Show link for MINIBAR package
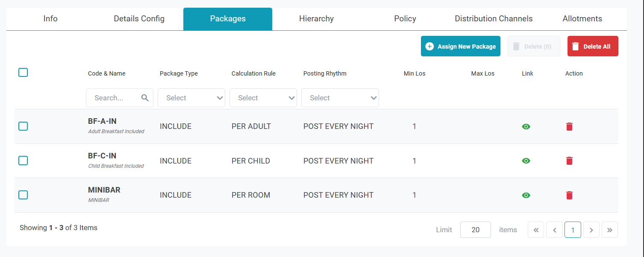 click(x=526, y=195)
